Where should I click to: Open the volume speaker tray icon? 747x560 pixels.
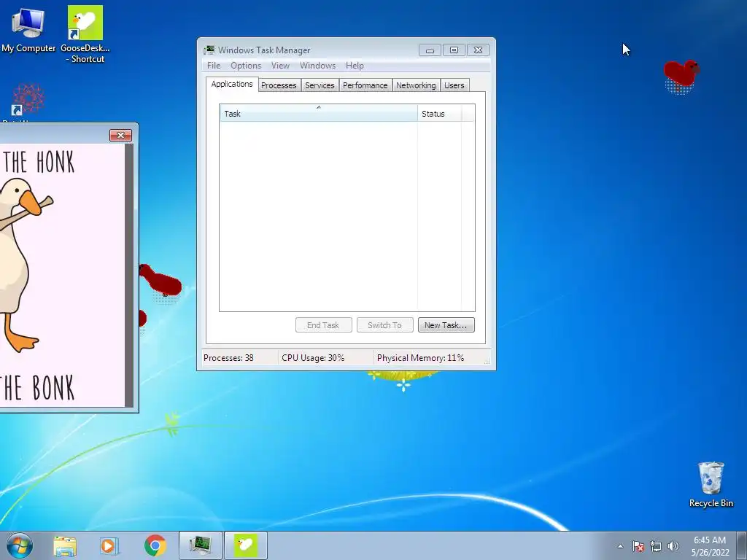[673, 546]
